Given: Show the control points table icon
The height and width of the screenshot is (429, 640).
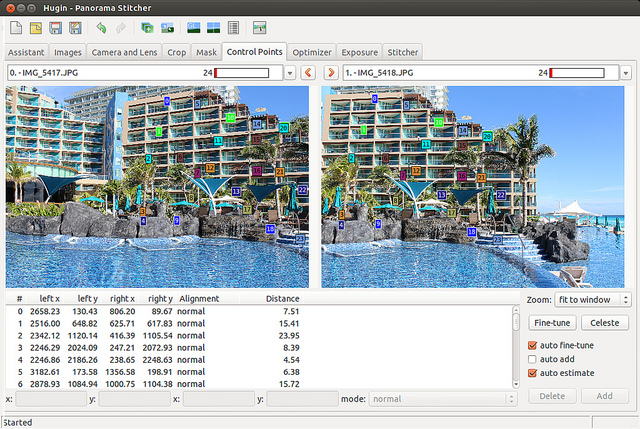Looking at the screenshot, I should (233, 27).
